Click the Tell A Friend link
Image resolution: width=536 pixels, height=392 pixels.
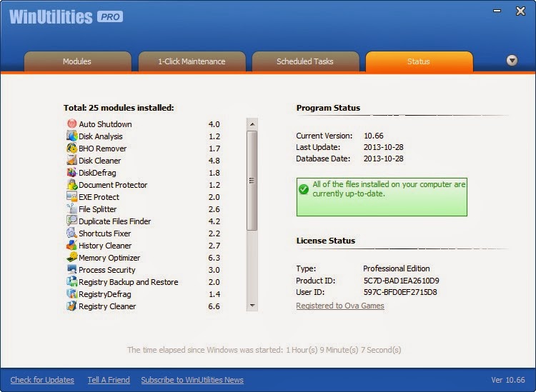click(109, 380)
